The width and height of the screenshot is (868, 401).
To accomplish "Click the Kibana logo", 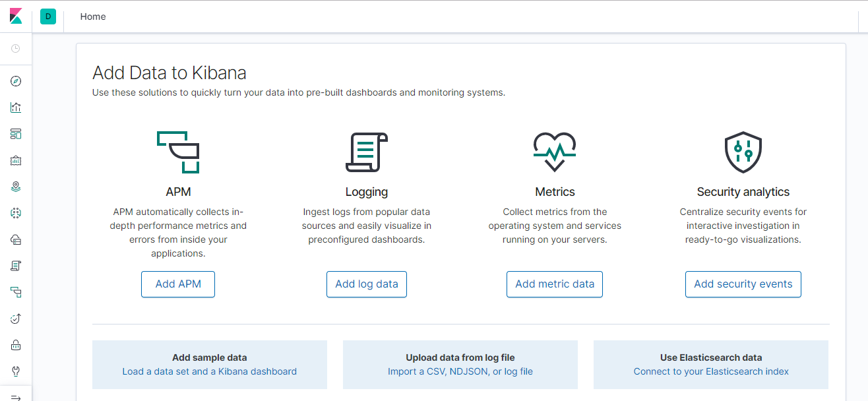I will click(x=16, y=16).
